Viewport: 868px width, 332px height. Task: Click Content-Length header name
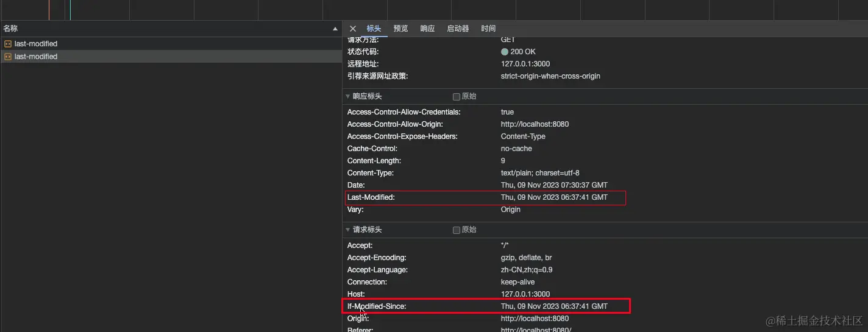[x=374, y=161]
